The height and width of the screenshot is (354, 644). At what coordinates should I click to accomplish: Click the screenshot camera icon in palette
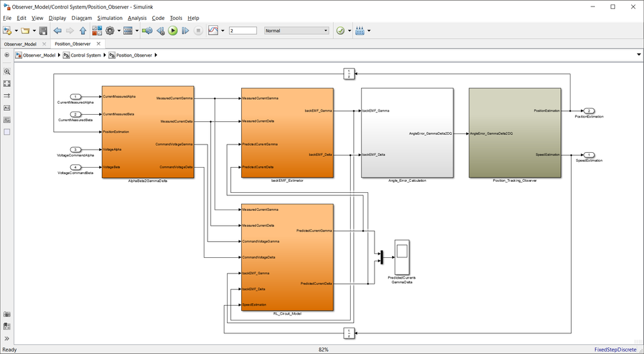[7, 315]
